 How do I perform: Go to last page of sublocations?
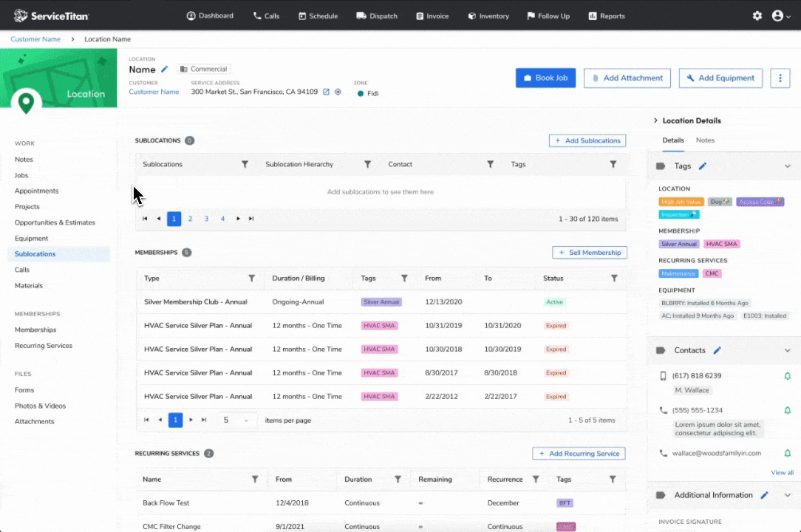(x=251, y=219)
